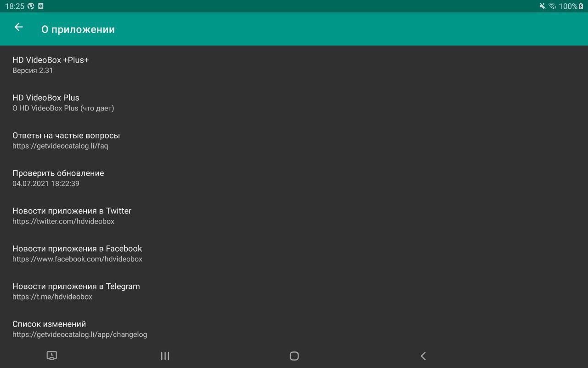Tap the globe notification icon in status bar

tap(31, 6)
